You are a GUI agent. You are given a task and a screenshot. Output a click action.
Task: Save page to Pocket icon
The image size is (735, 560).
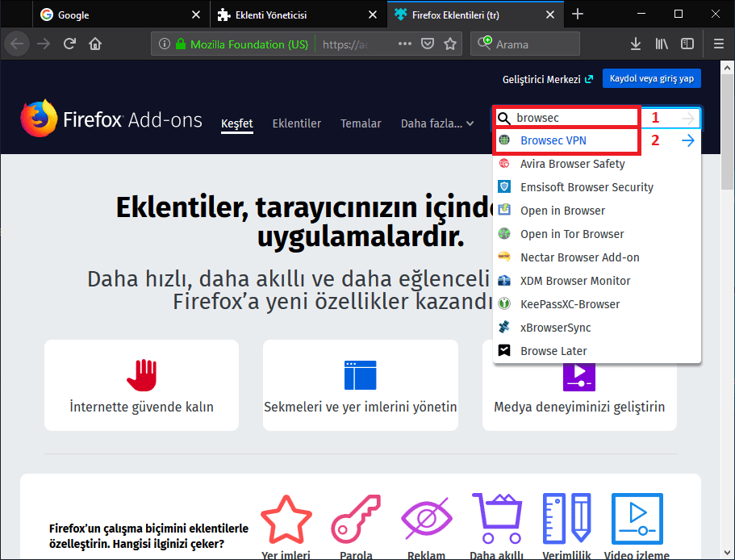[428, 44]
